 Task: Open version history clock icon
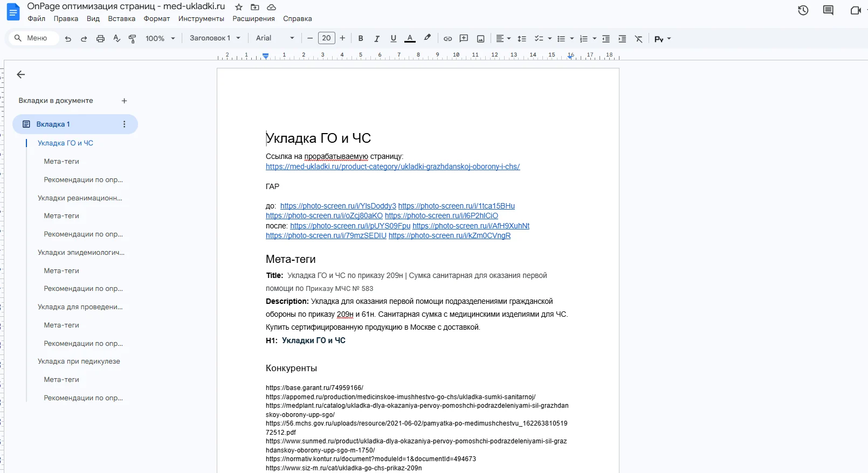tap(803, 10)
